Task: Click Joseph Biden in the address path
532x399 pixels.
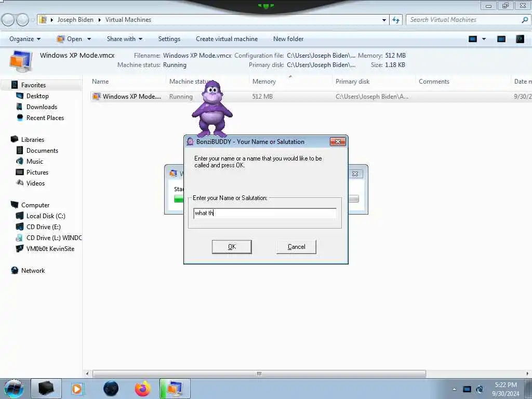Action: [75, 20]
